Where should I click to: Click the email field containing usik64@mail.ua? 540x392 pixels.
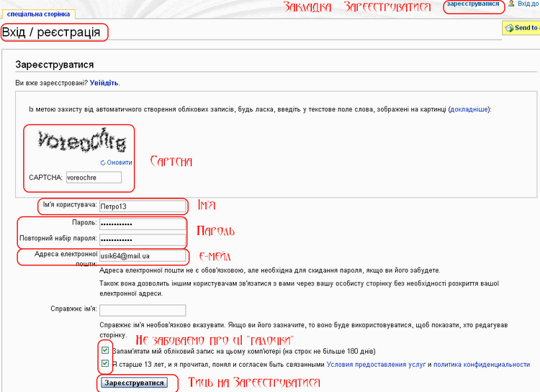coord(143,256)
